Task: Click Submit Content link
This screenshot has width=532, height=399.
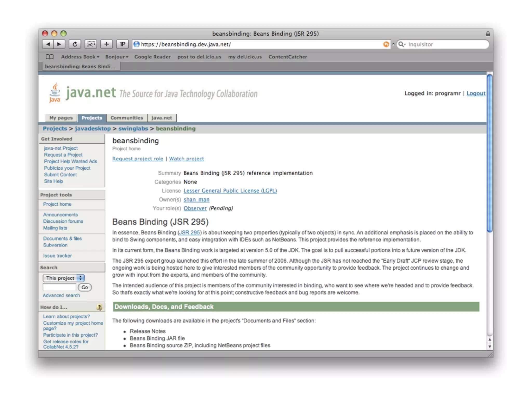Action: 60,175
